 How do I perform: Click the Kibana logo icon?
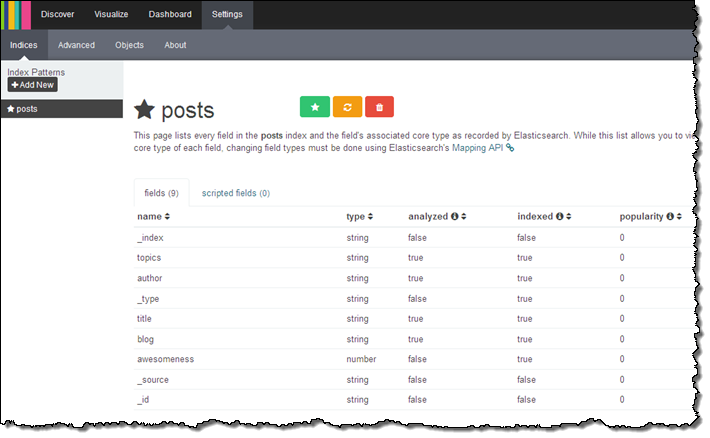[16, 15]
